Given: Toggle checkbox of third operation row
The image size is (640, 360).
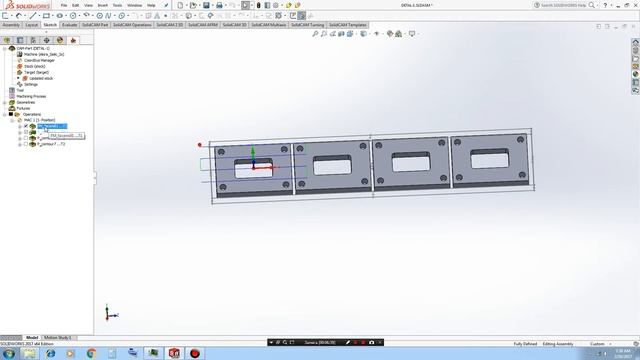Looking at the screenshot, I should coord(26,138).
